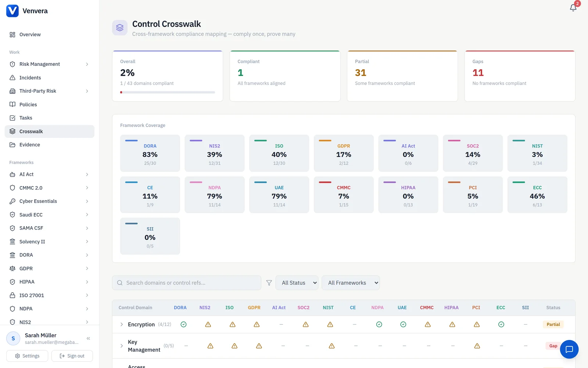Click the Cyber Essentials key icon
Image resolution: width=588 pixels, height=368 pixels.
coord(12,201)
